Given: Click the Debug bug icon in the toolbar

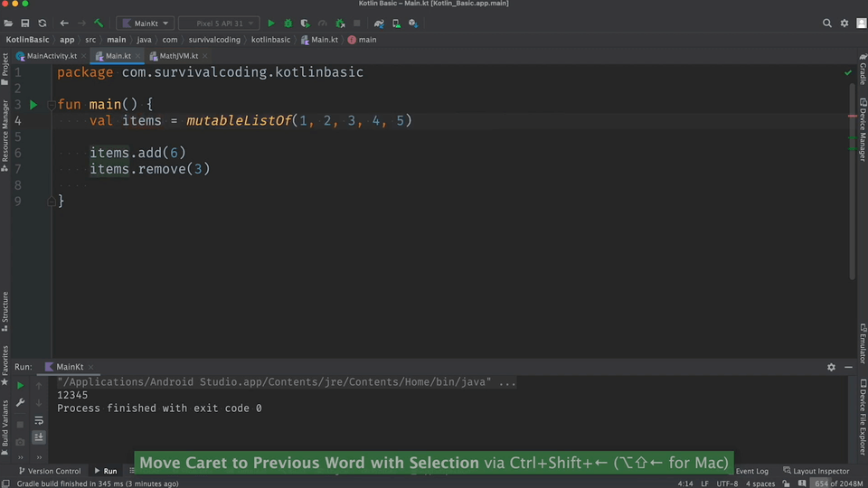Looking at the screenshot, I should [x=288, y=23].
